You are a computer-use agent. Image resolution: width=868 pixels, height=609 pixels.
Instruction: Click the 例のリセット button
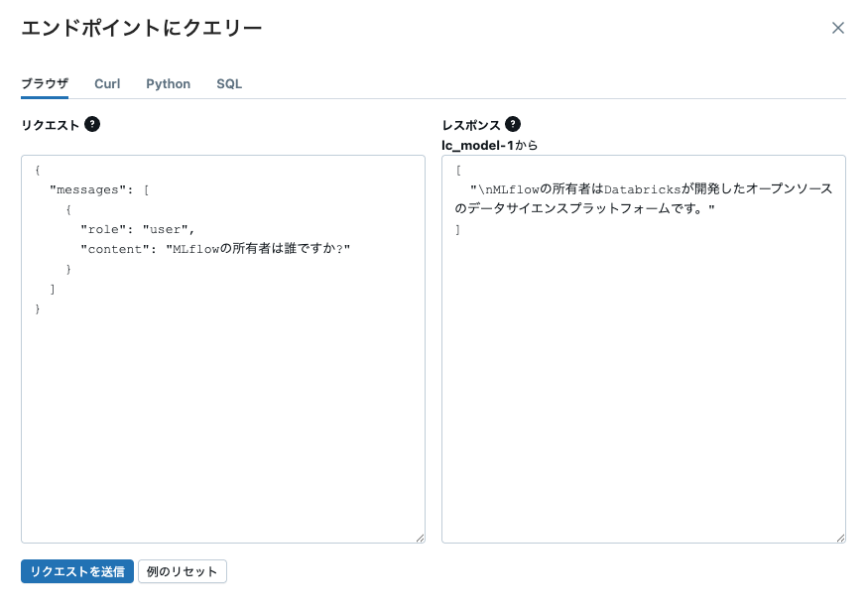[x=182, y=571]
